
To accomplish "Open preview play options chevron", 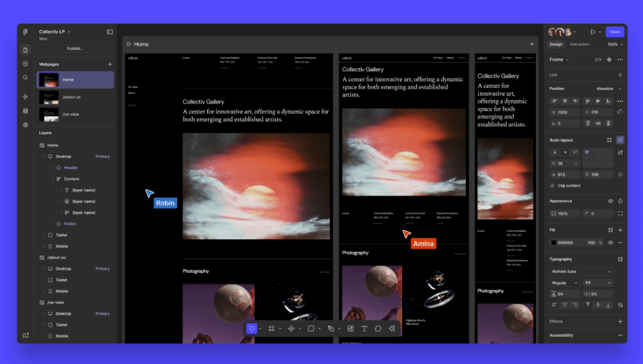I will click(600, 32).
